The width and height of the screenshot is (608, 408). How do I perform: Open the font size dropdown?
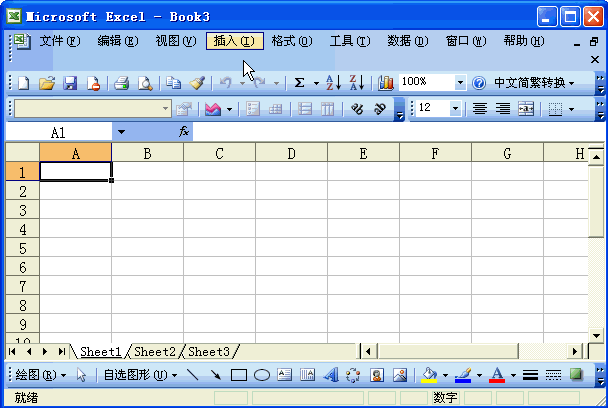456,108
